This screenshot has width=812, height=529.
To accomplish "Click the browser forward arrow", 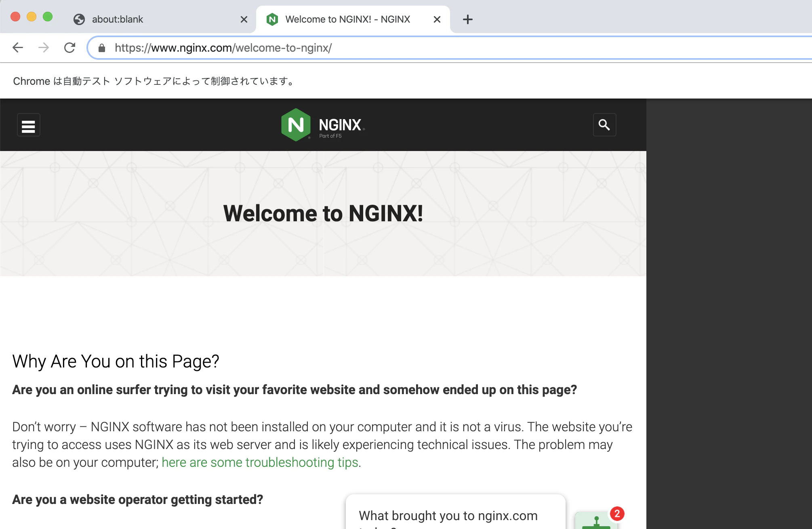I will point(44,48).
